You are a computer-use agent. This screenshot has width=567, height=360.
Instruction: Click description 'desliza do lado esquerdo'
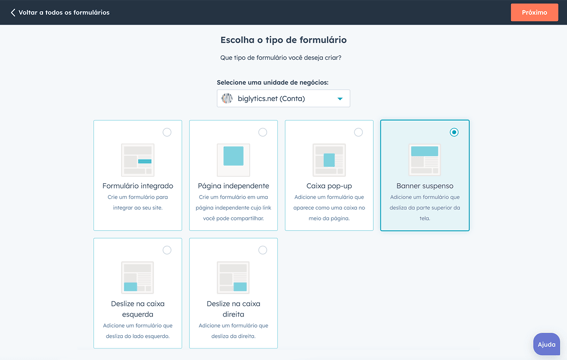point(137,331)
